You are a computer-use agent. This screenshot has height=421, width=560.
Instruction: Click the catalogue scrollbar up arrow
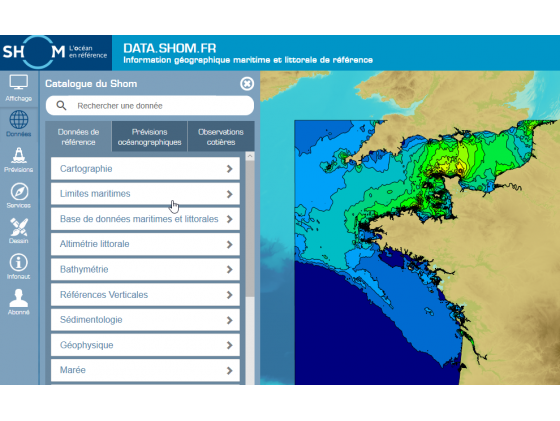point(250,156)
